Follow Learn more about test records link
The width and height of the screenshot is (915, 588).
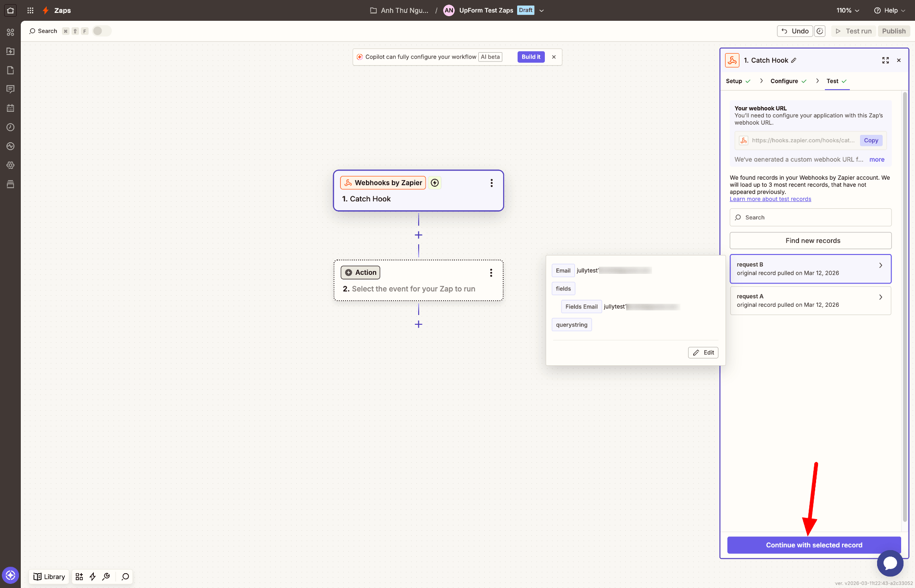770,199
